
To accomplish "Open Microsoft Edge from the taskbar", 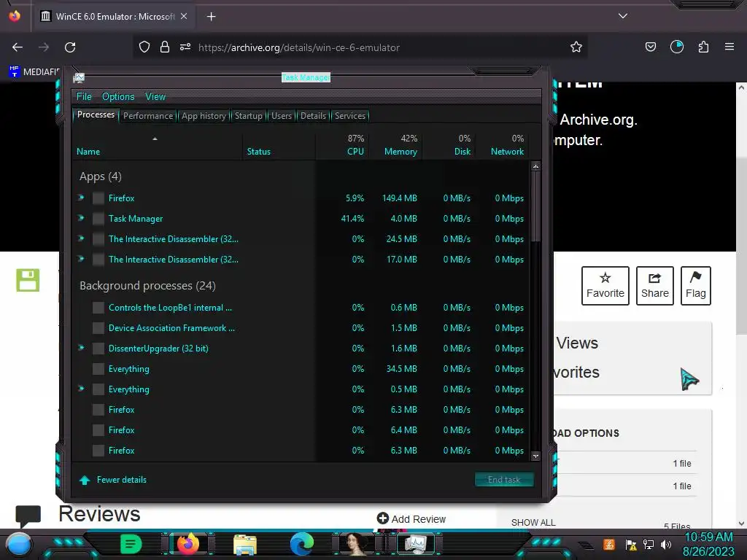I will (x=302, y=544).
